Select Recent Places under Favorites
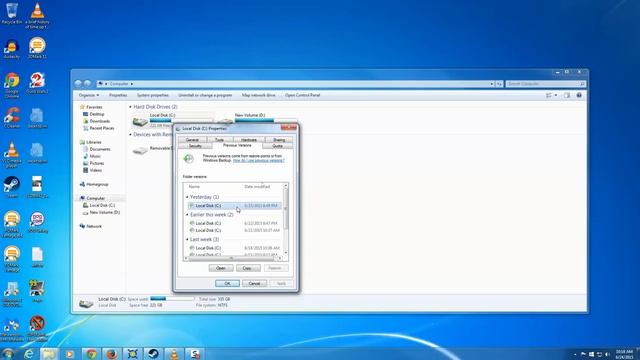This screenshot has width=640, height=360. tap(102, 128)
